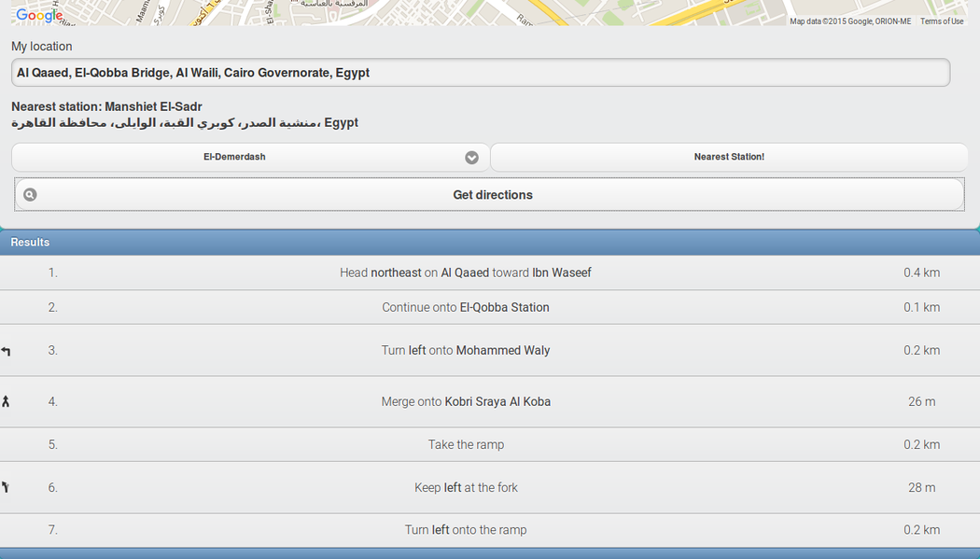Click the Turn left onto the ramp step
Viewport: 980px width, 559px height.
[x=465, y=530]
